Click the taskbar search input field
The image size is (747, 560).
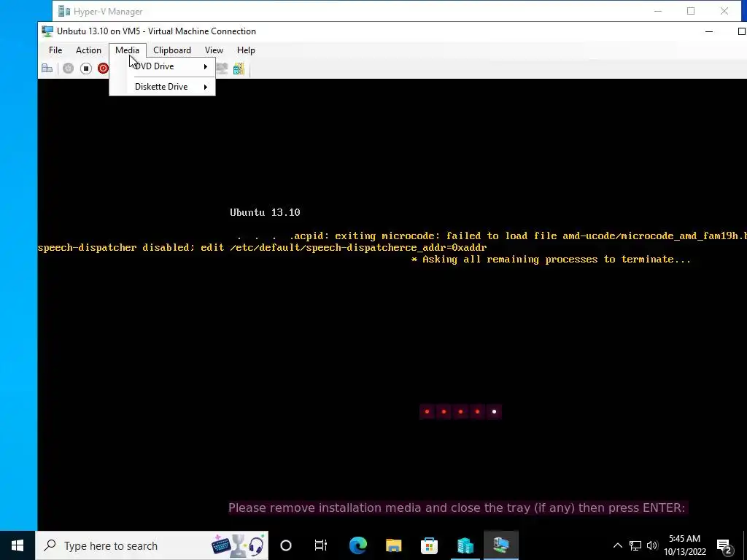(152, 545)
